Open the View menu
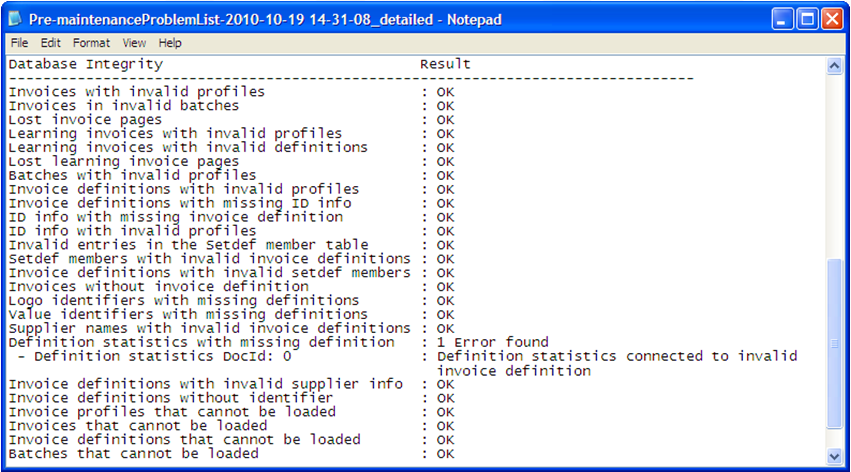 134,43
